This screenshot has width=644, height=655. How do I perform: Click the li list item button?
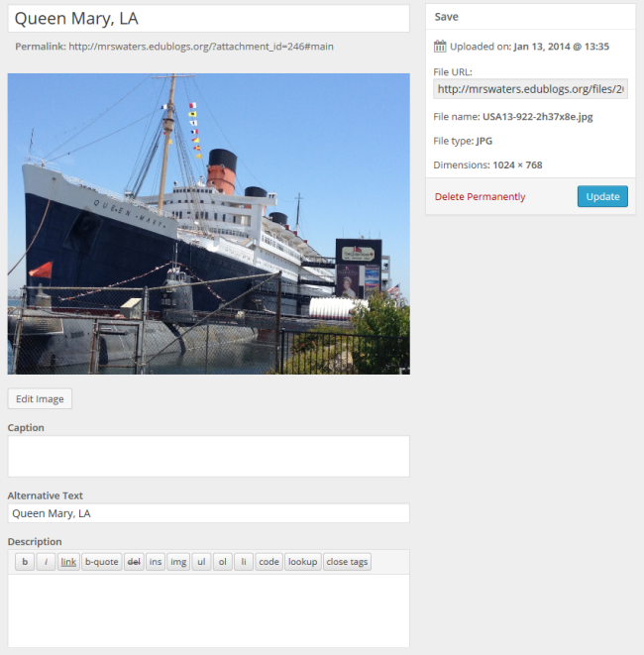pos(244,562)
